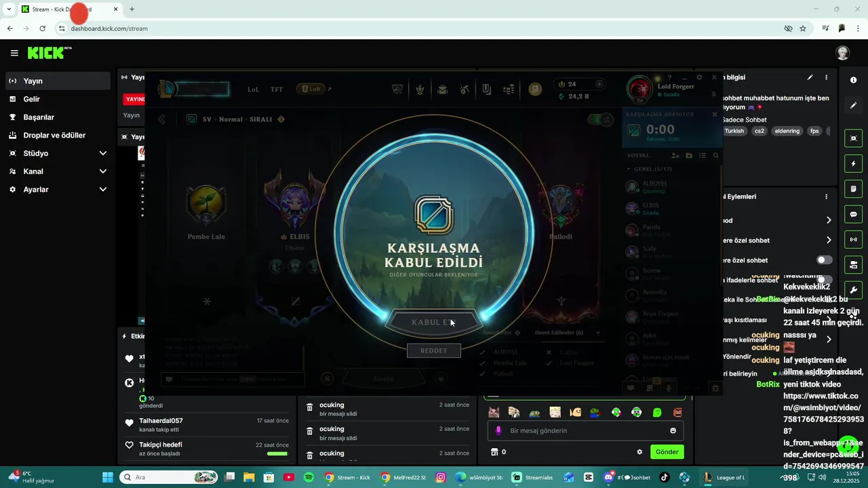Image resolution: width=868 pixels, height=488 pixels.
Task: Open Spotify from the taskbar
Action: tap(309, 477)
